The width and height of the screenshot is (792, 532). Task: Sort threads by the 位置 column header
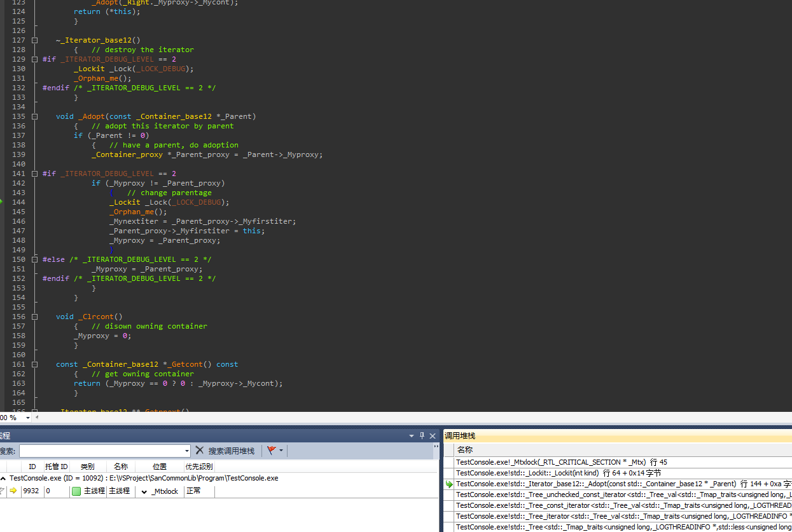[x=160, y=467]
